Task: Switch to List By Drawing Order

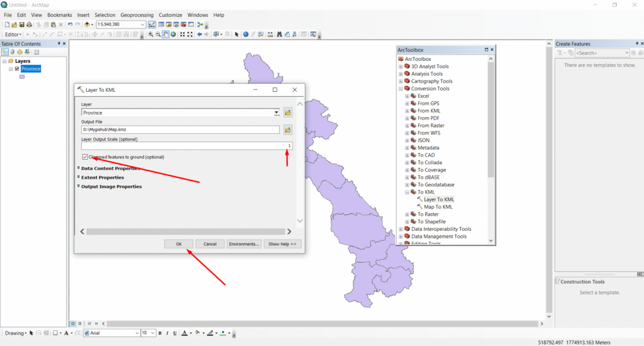Action: pos(5,52)
